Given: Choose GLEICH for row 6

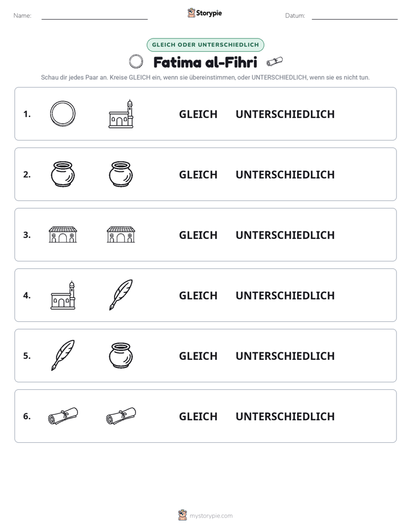Looking at the screenshot, I should pyautogui.click(x=198, y=416).
